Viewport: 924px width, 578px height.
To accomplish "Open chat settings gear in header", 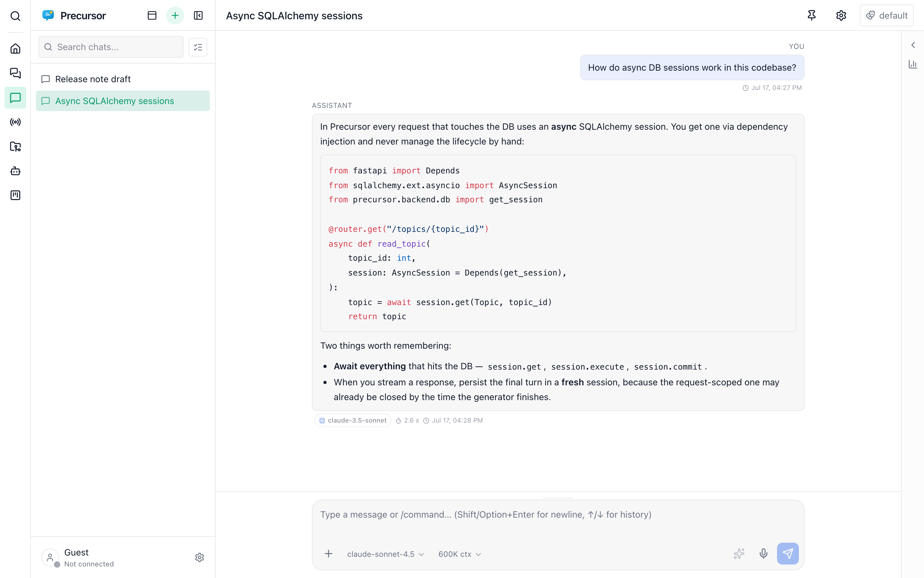I will coord(841,15).
